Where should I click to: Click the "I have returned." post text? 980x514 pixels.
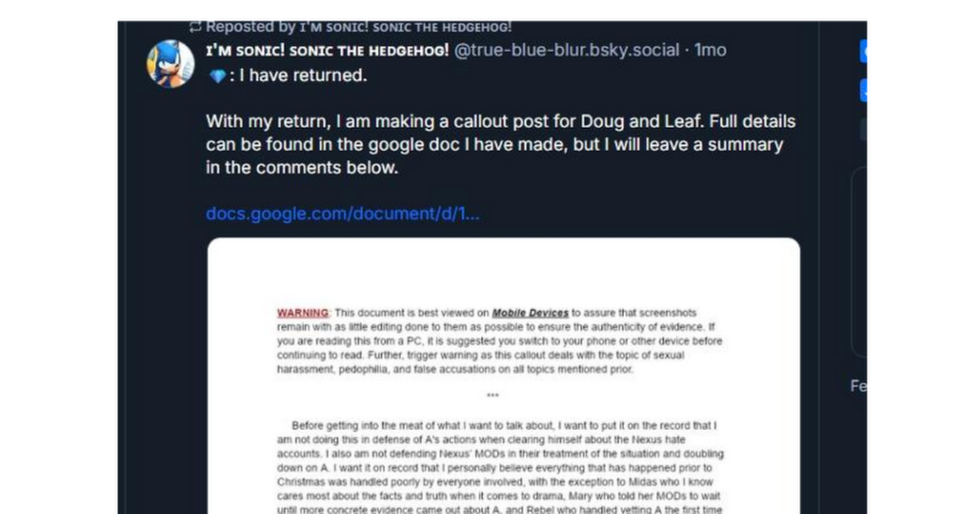click(303, 76)
